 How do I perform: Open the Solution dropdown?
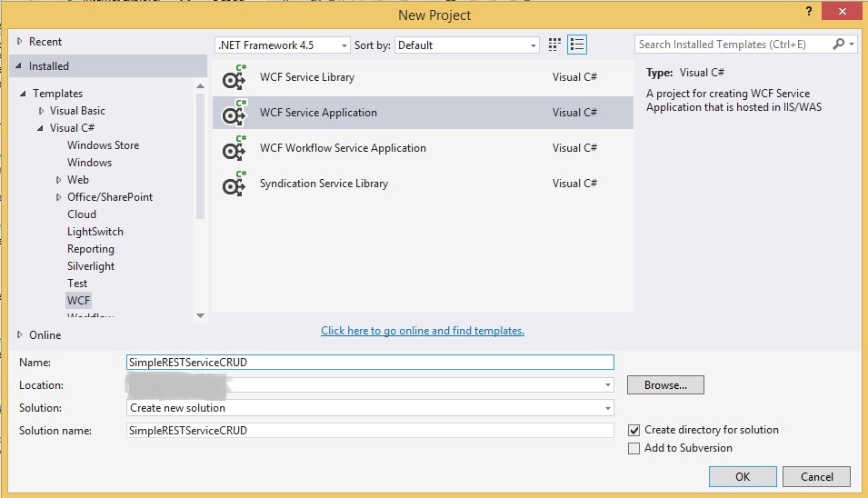click(371, 408)
